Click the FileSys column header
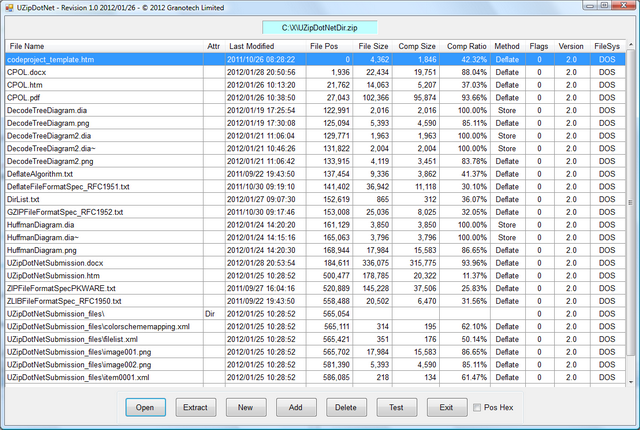 (x=607, y=46)
